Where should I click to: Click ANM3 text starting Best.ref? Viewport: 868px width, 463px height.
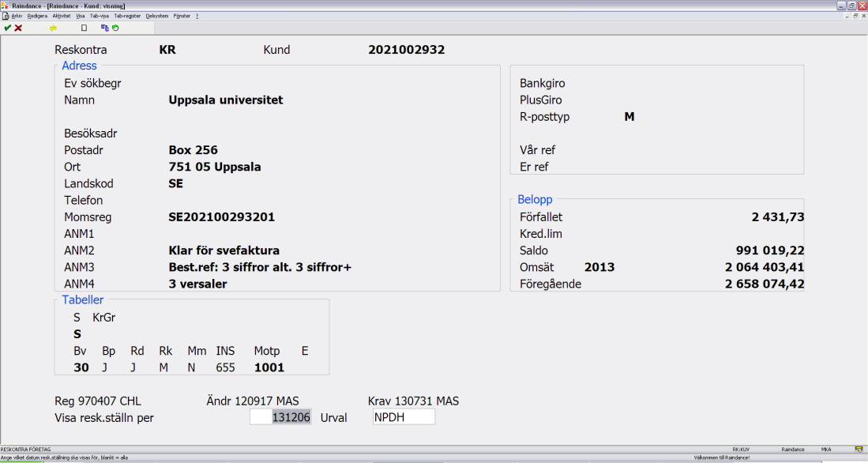[x=260, y=267]
